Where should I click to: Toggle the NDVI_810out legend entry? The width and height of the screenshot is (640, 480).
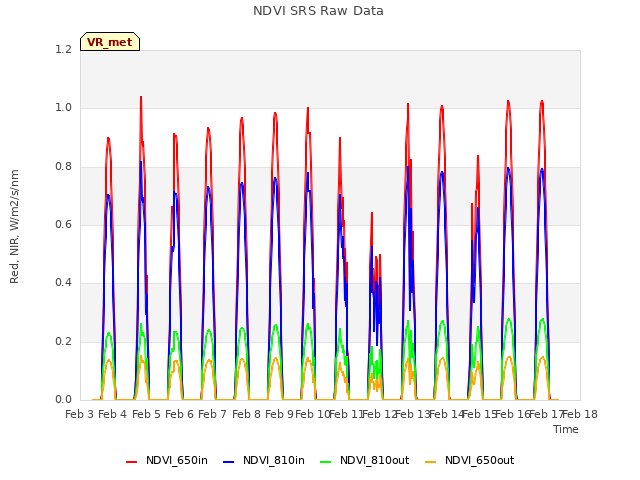click(x=365, y=461)
